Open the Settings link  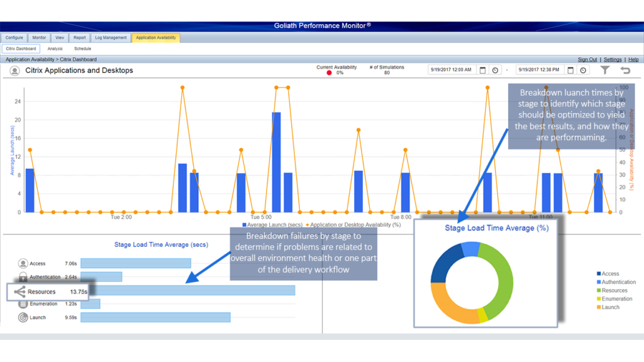pyautogui.click(x=613, y=60)
